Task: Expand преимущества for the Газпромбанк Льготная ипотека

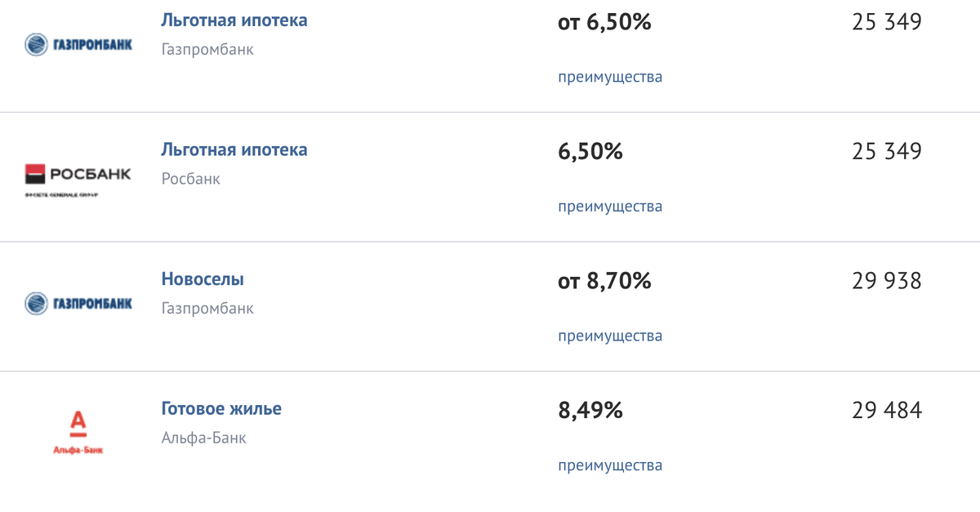Action: (611, 76)
